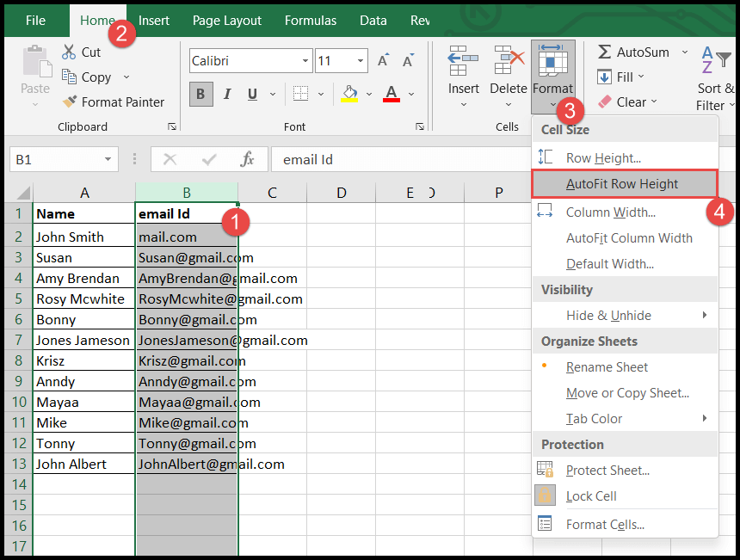Click the AutoSum sigma icon
This screenshot has width=740, height=560.
pos(604,52)
